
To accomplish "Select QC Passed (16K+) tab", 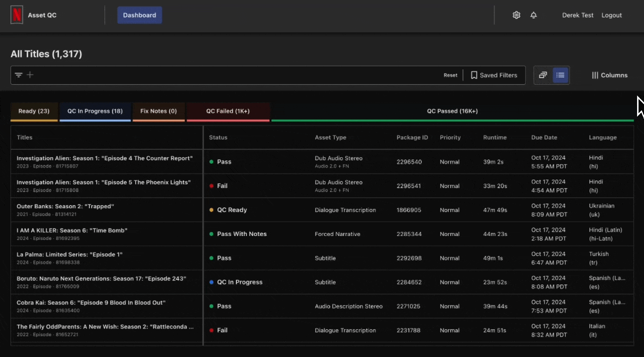I will (452, 112).
